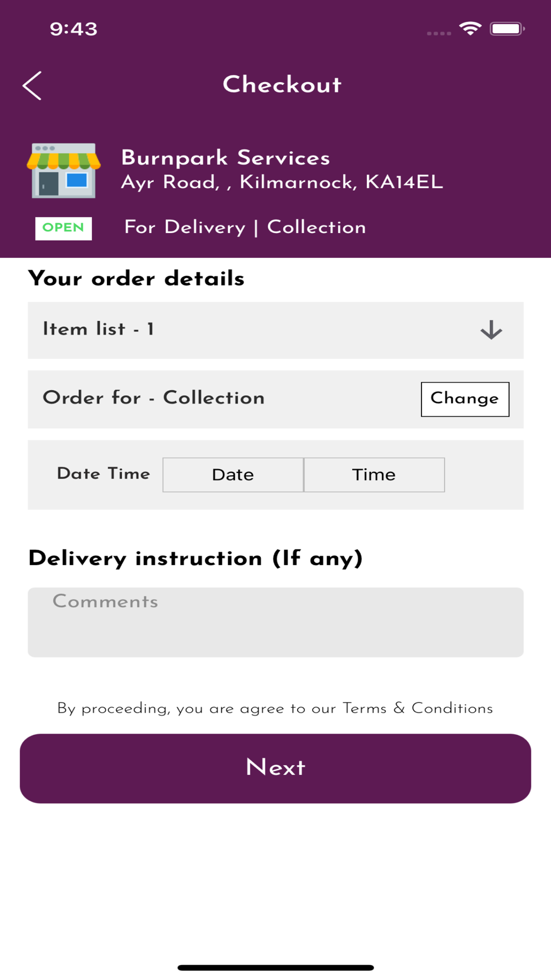Viewport: 551px width, 980px height.
Task: Open the Terms & Conditions link
Action: click(417, 708)
